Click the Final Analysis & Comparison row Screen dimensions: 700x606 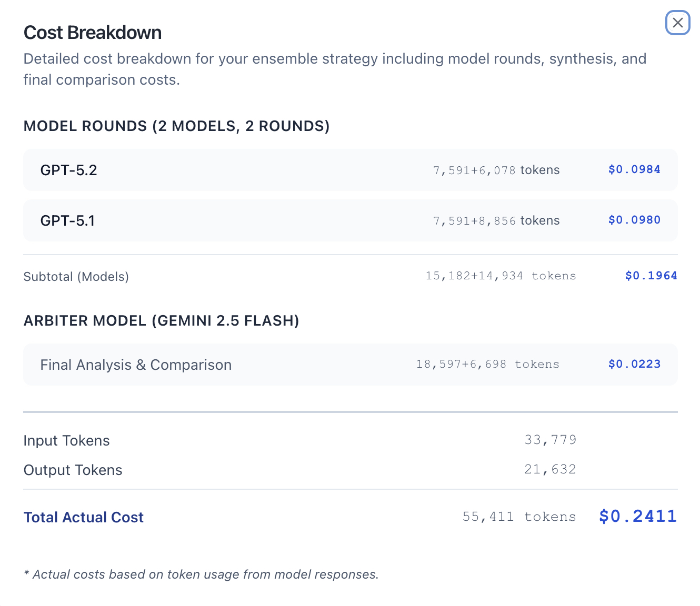pos(136,365)
